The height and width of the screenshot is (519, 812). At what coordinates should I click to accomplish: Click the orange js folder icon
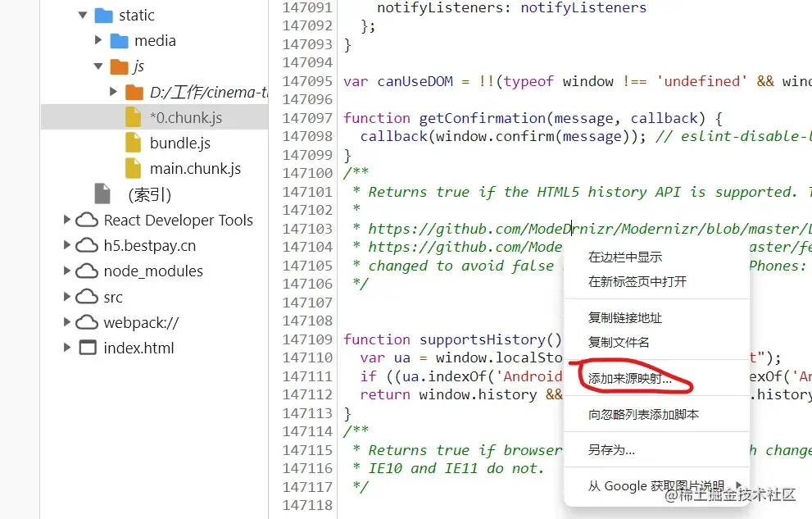coord(119,66)
